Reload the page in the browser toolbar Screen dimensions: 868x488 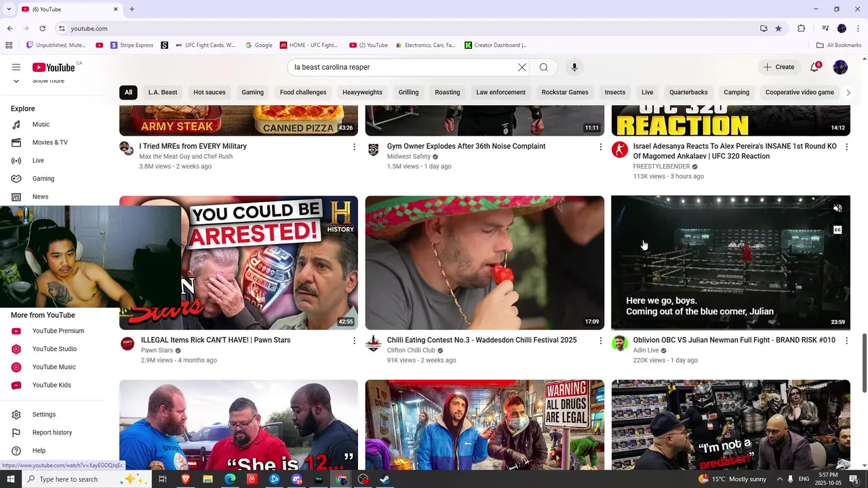pos(42,28)
